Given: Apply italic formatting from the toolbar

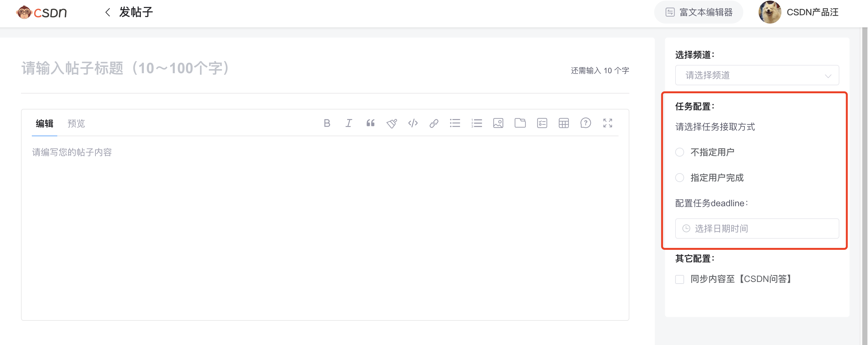Looking at the screenshot, I should pos(348,123).
